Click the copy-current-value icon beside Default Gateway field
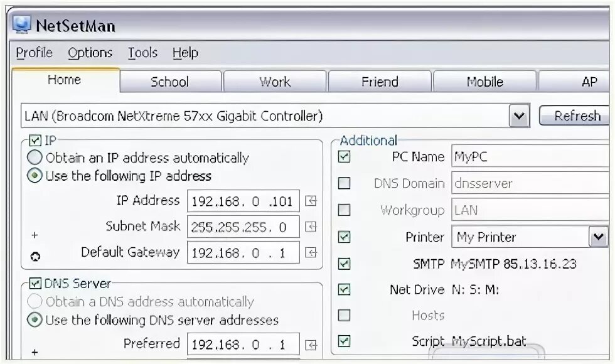Image resolution: width=615 pixels, height=364 pixels. pos(311,252)
